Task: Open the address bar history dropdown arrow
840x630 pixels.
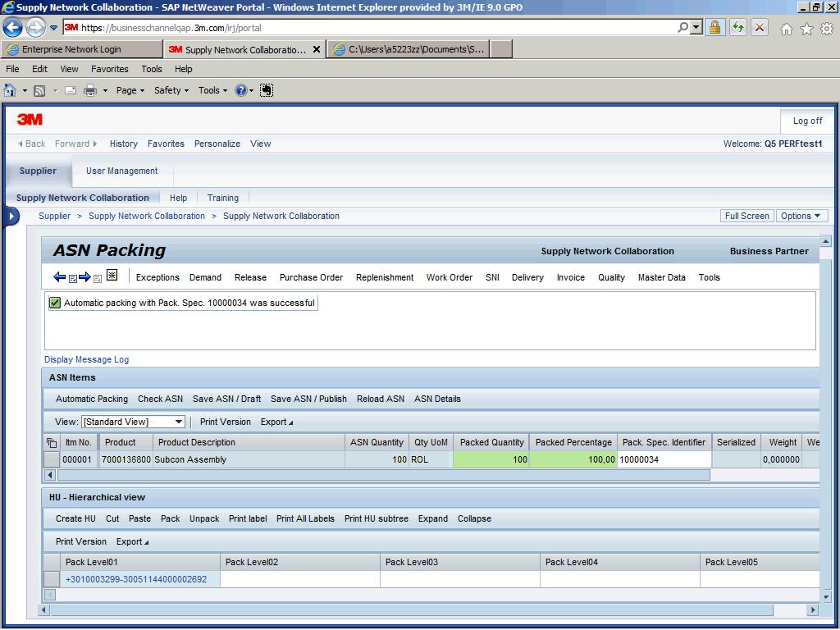Action: [696, 27]
